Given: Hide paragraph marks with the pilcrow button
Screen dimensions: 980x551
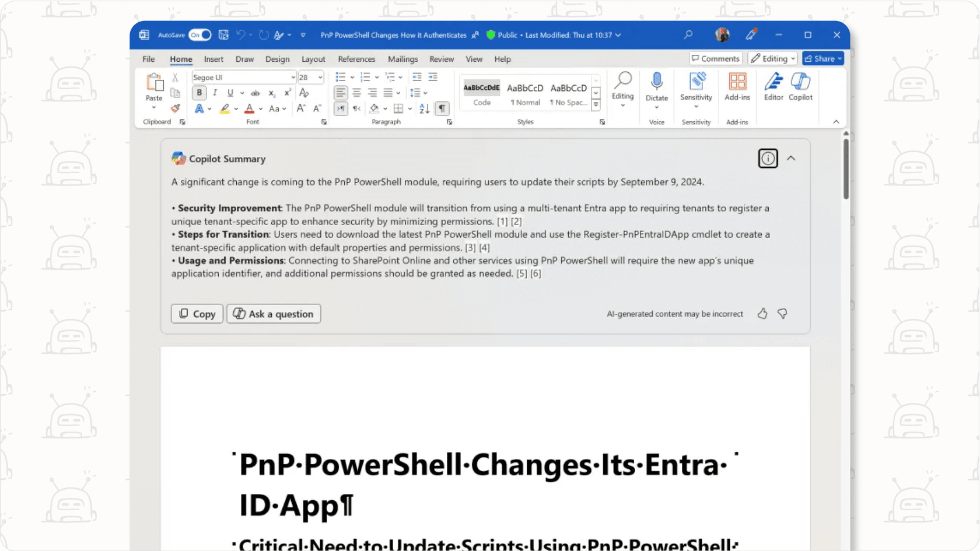Looking at the screenshot, I should tap(442, 108).
